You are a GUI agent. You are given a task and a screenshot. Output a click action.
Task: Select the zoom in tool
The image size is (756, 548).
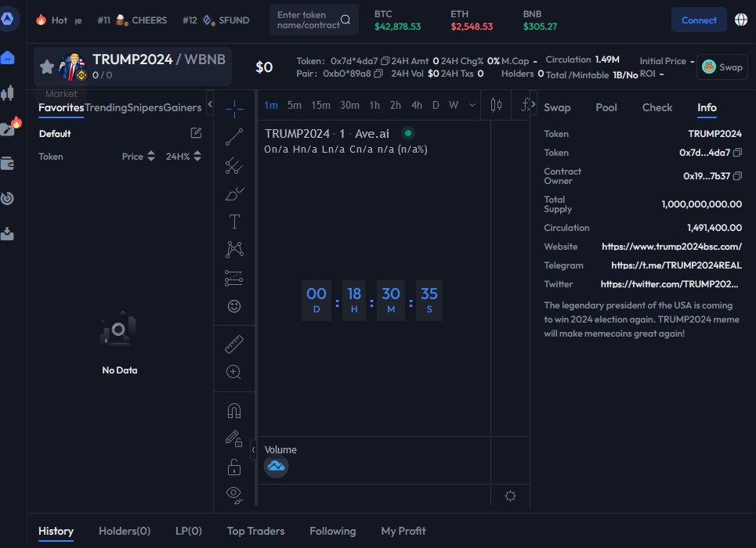coord(233,372)
